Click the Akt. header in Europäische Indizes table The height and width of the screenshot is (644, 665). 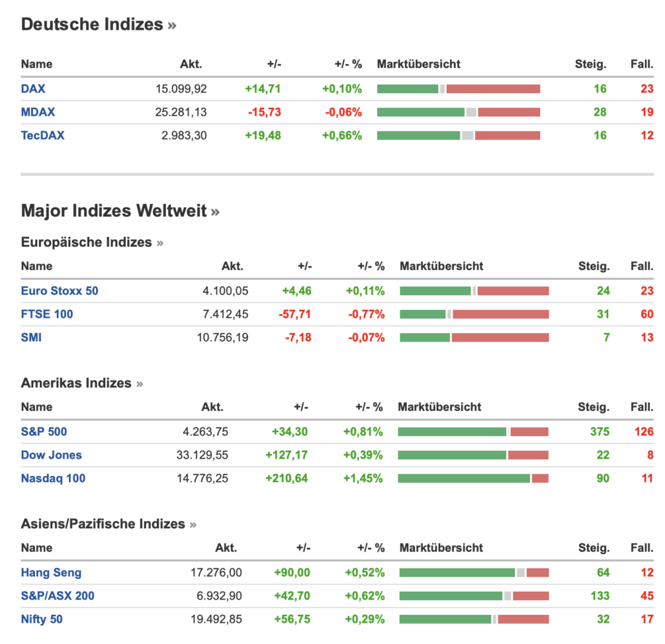pos(232,266)
